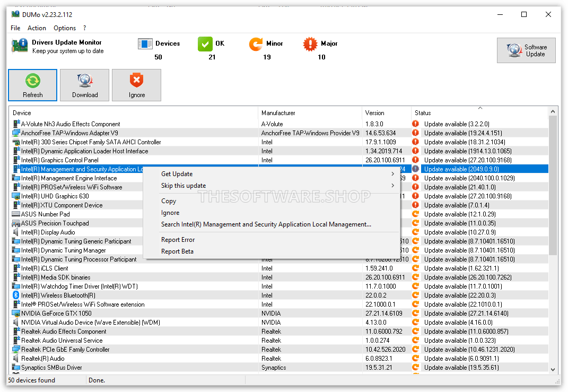Click the green OK checkmark icon

tap(205, 44)
